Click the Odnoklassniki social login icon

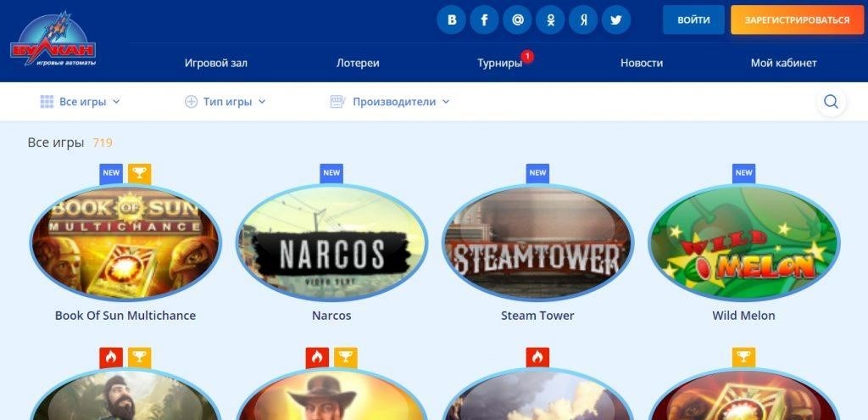click(x=550, y=20)
